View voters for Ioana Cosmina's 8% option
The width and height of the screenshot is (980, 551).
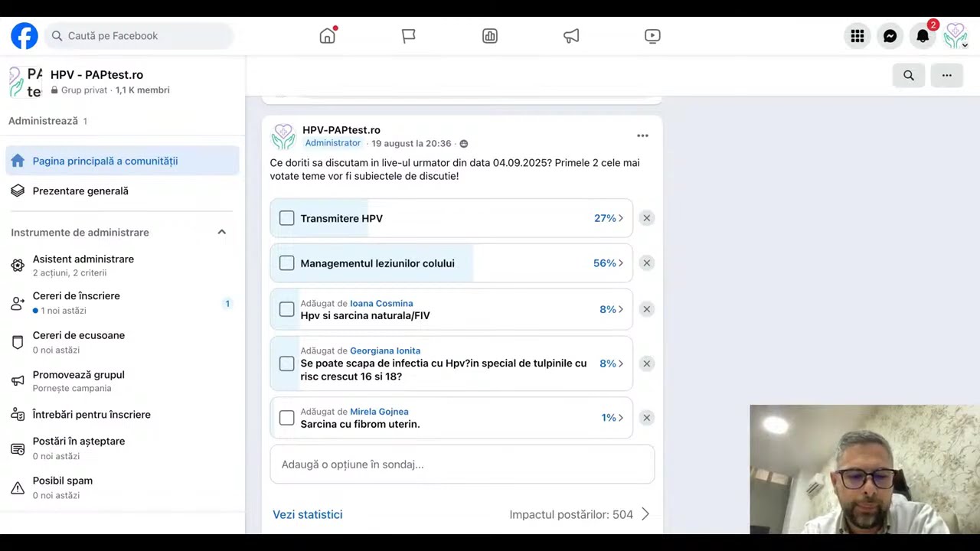coord(612,309)
